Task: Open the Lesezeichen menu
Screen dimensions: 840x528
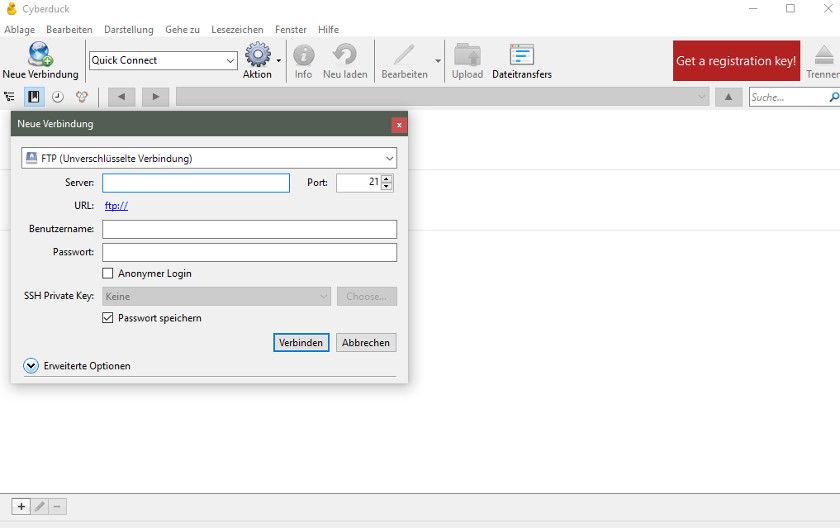Action: tap(237, 29)
